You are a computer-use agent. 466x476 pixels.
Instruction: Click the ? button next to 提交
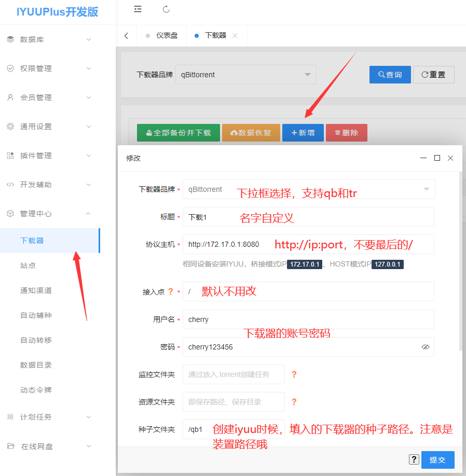click(x=414, y=459)
